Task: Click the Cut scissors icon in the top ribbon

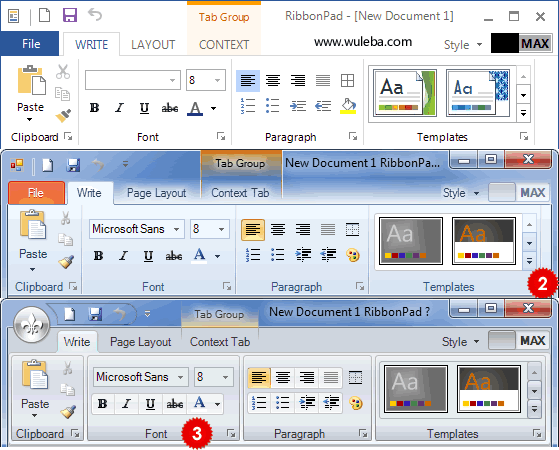Action: 63,72
